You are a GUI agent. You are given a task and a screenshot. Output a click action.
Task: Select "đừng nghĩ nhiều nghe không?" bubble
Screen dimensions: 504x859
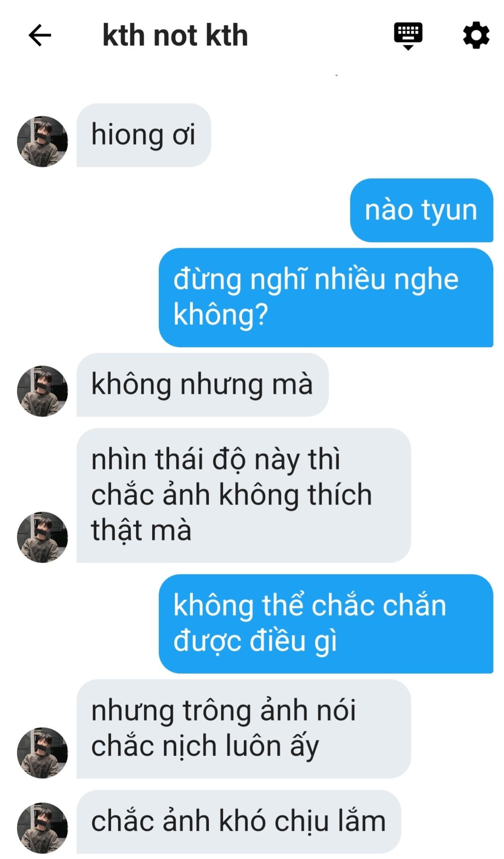coord(326,297)
